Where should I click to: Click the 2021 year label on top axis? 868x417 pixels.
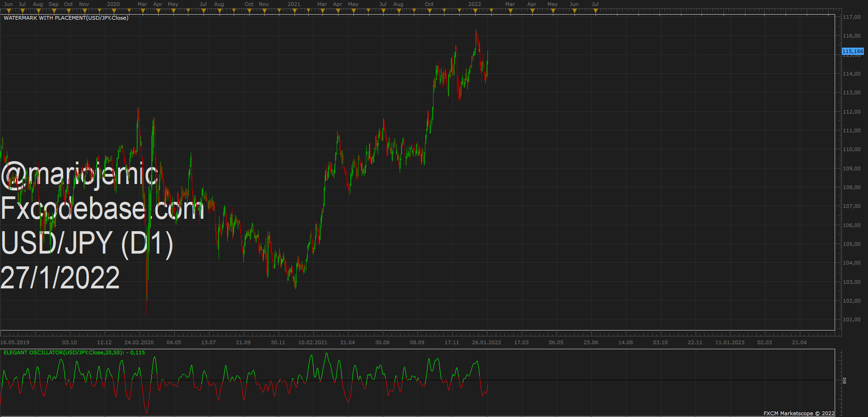[x=294, y=4]
